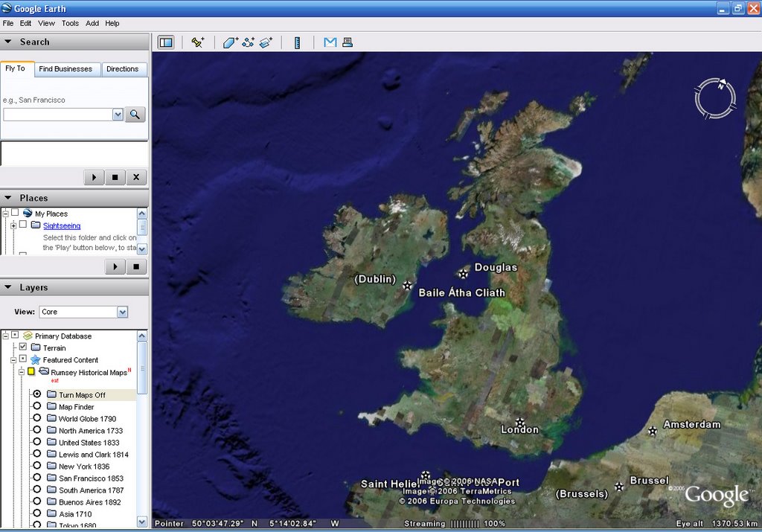Open the Ruler measuring tool

[298, 42]
